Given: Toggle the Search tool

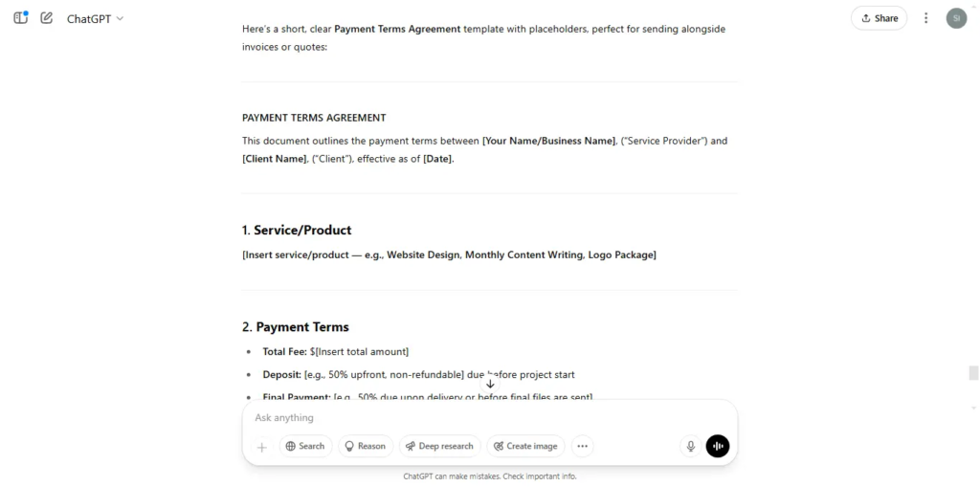Looking at the screenshot, I should (x=305, y=447).
